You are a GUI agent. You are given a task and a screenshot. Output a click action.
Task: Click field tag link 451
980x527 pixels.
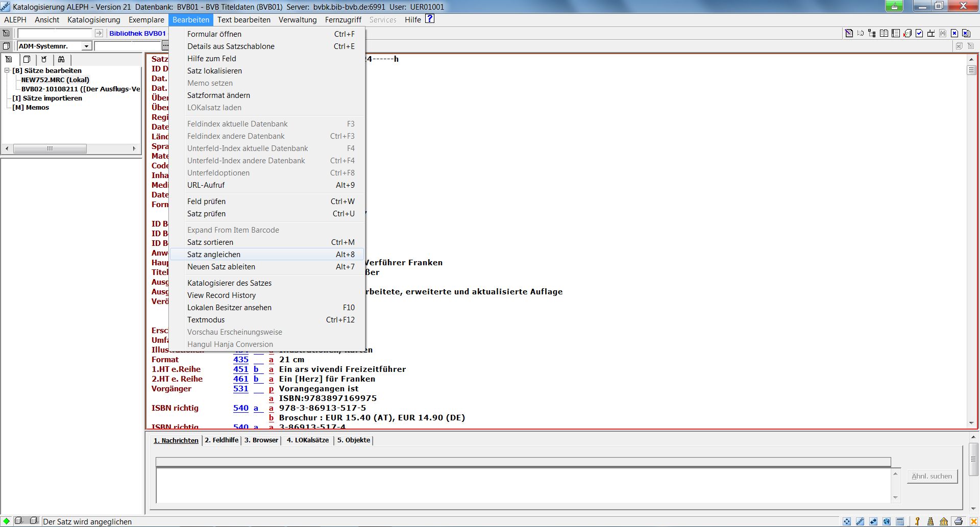coord(240,369)
